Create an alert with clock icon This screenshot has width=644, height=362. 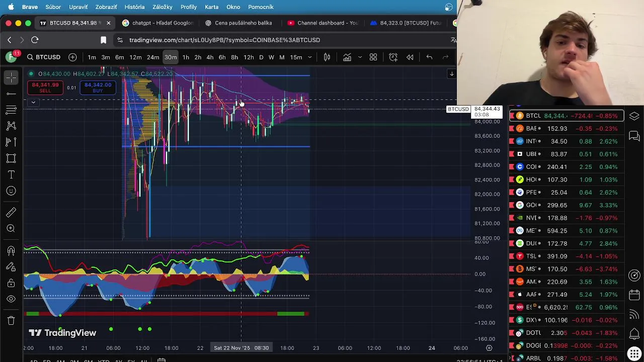pyautogui.click(x=393, y=57)
